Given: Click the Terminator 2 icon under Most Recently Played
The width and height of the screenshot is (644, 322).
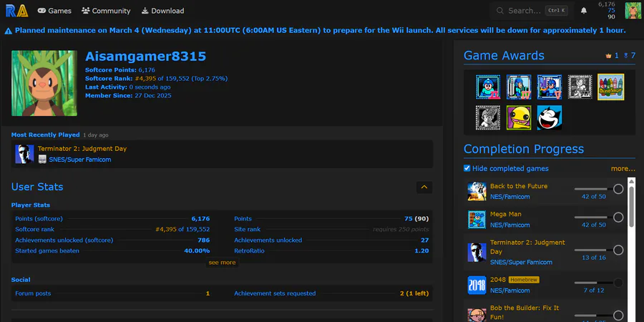Looking at the screenshot, I should click(x=24, y=154).
